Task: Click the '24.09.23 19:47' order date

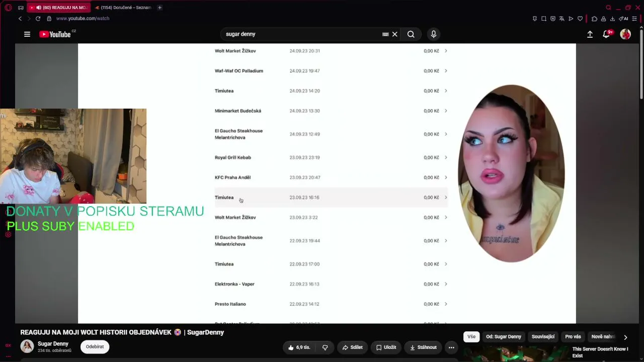Action: click(x=304, y=71)
